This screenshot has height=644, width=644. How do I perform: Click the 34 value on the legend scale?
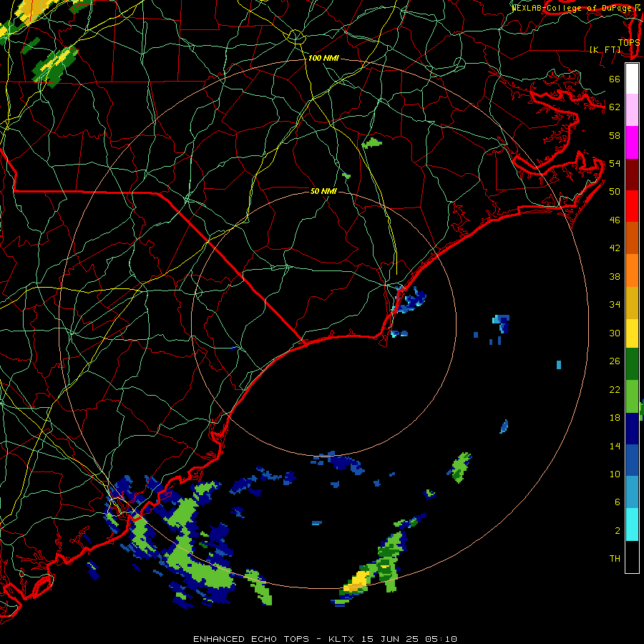(x=615, y=305)
